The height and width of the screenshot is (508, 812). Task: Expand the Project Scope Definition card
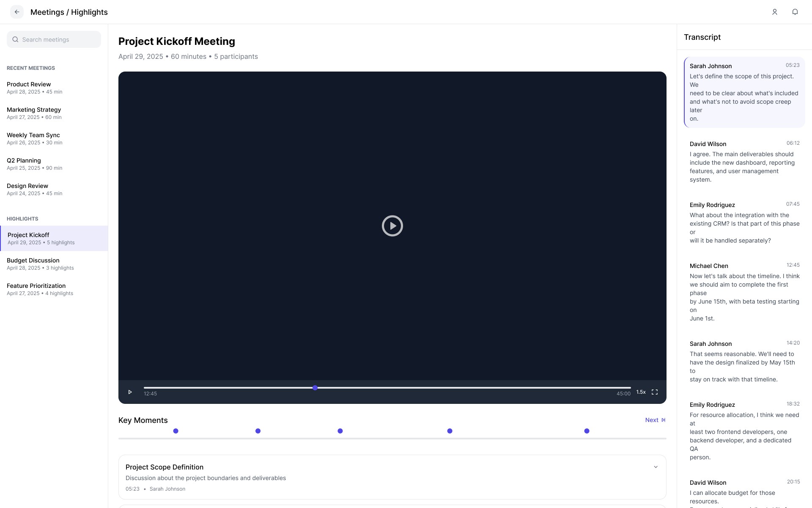(x=656, y=467)
